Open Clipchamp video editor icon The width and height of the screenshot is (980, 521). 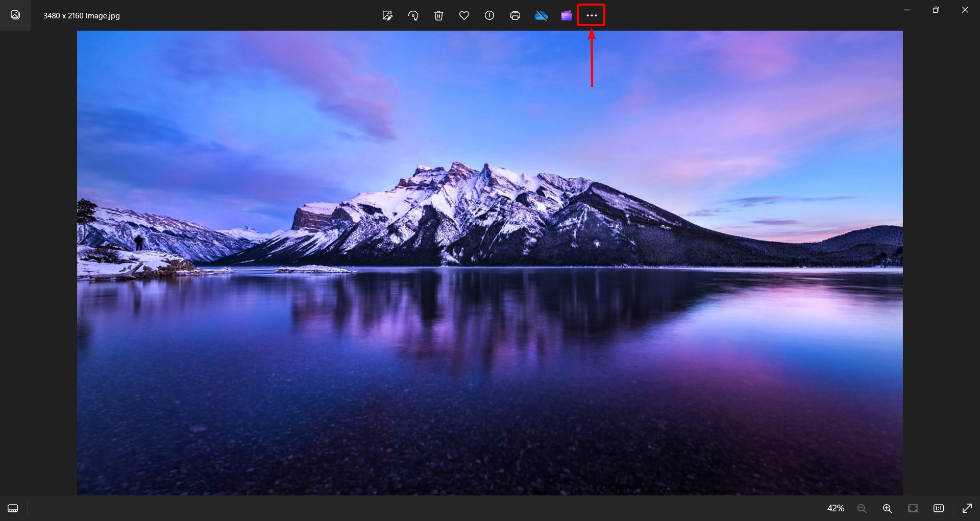tap(567, 15)
